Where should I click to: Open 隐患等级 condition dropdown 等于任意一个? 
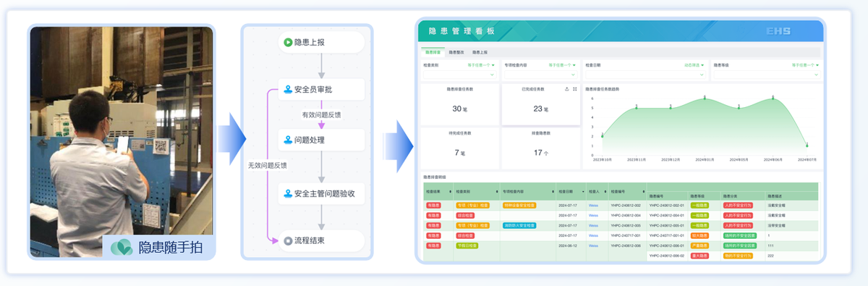pyautogui.click(x=805, y=64)
